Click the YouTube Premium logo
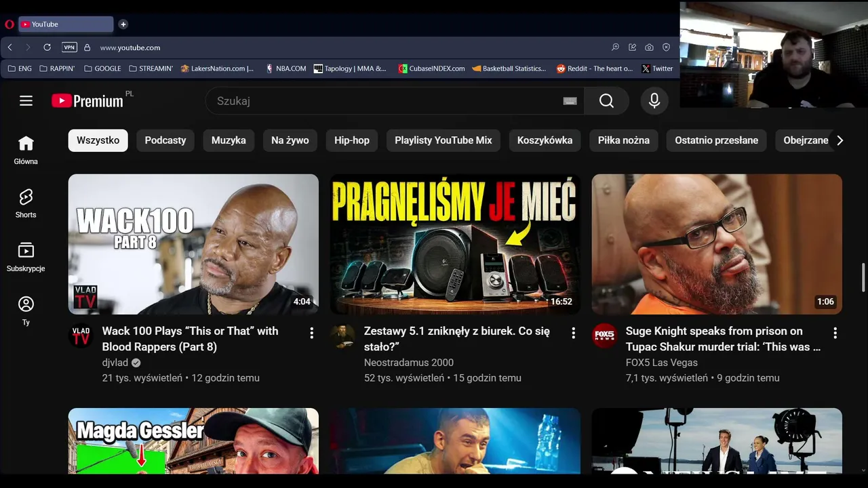868x488 pixels. coord(88,101)
